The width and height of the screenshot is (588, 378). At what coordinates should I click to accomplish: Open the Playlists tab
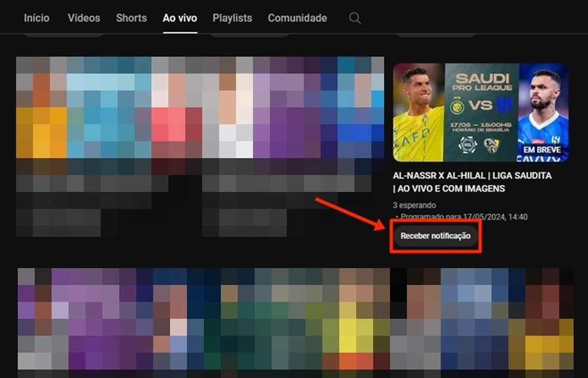232,18
